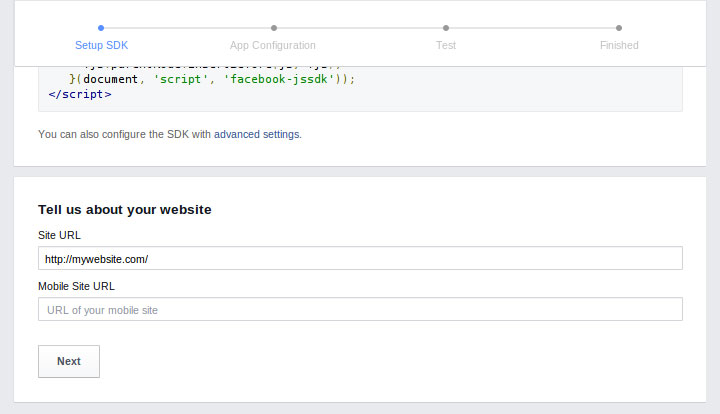Select the Setup SDK step label
720x414 pixels.
click(x=101, y=45)
